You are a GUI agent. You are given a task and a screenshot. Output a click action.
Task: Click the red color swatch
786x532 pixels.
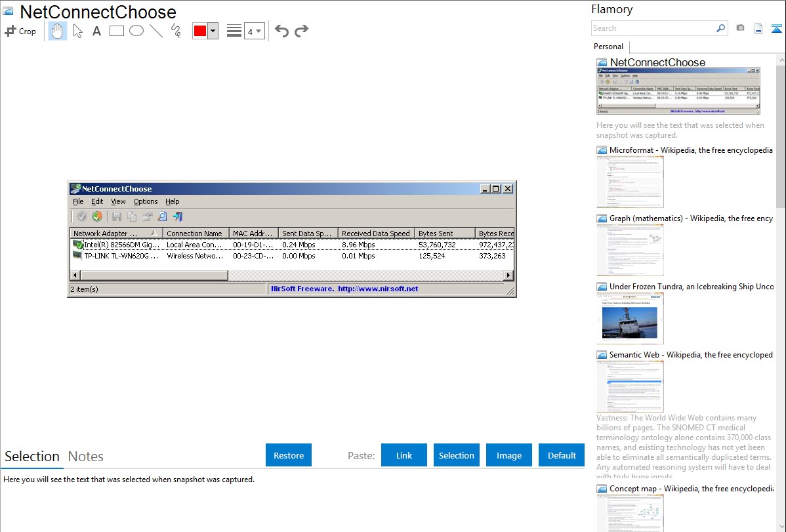click(200, 31)
